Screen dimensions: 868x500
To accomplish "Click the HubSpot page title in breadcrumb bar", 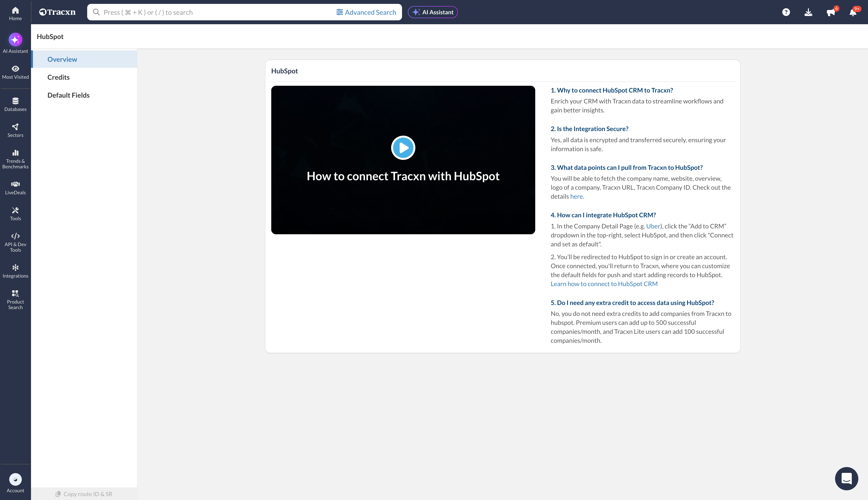I will pos(50,36).
